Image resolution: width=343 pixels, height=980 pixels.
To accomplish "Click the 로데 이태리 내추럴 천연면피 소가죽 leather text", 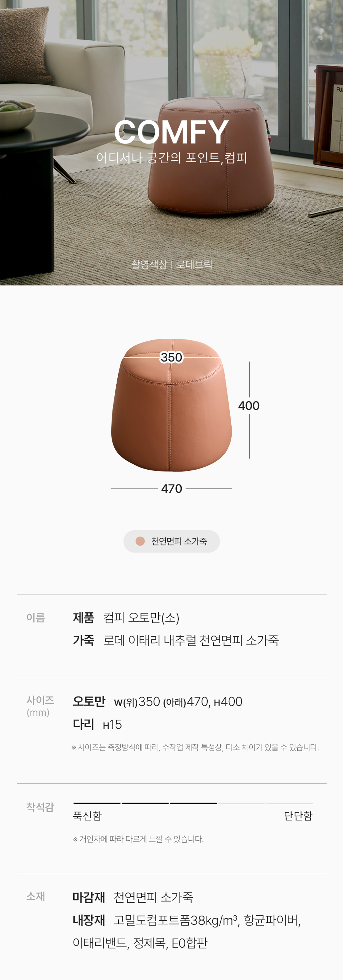I will pyautogui.click(x=191, y=640).
